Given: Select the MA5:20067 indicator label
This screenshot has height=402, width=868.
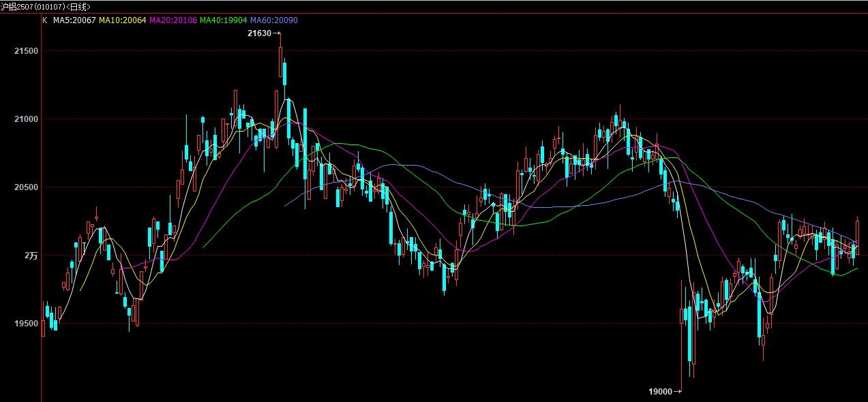Looking at the screenshot, I should click(x=74, y=20).
